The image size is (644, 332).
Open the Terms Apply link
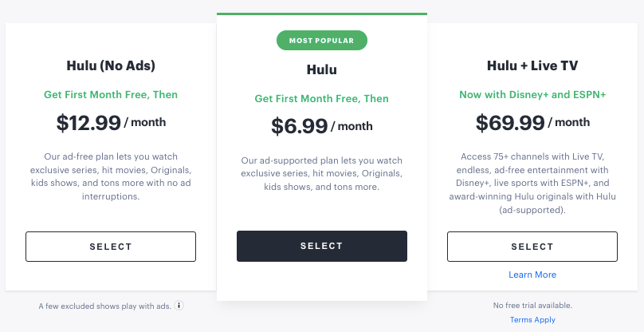click(532, 320)
